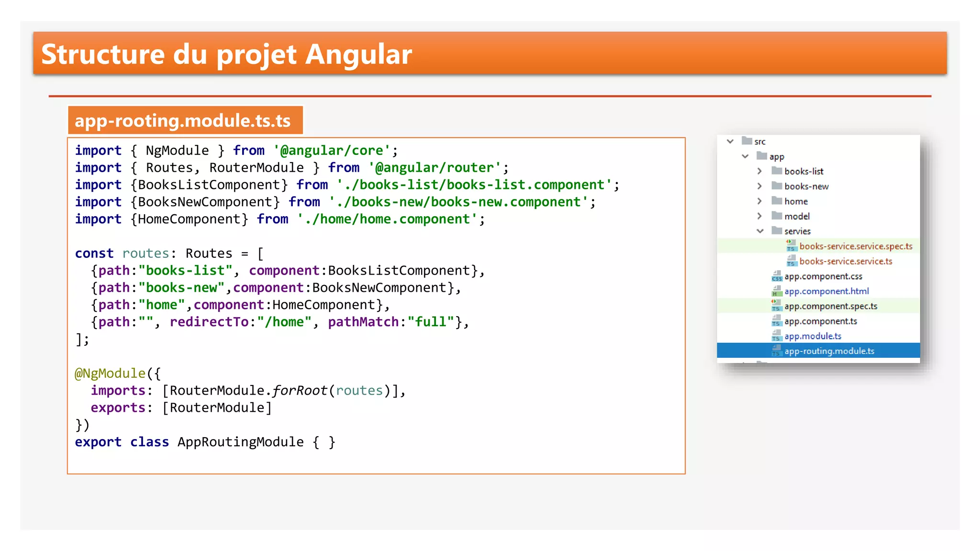Click the app.component.html file icon
The width and height of the screenshot is (980, 551).
point(776,290)
